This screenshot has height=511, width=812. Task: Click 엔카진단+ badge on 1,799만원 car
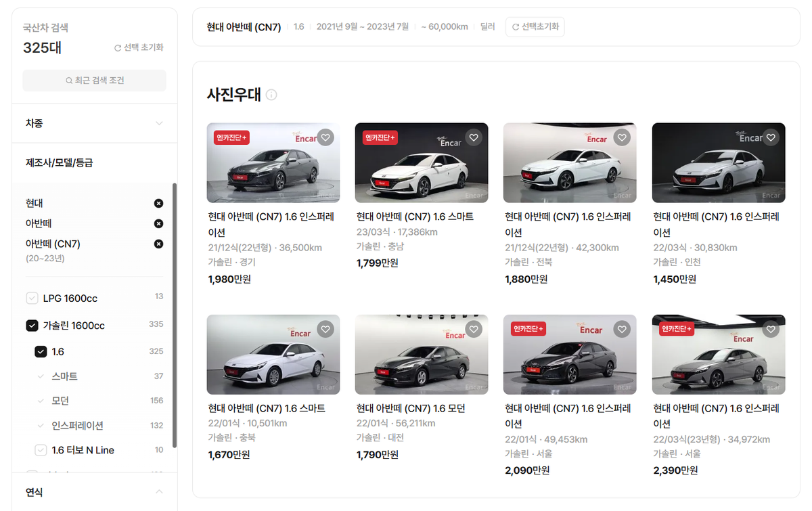tap(380, 137)
